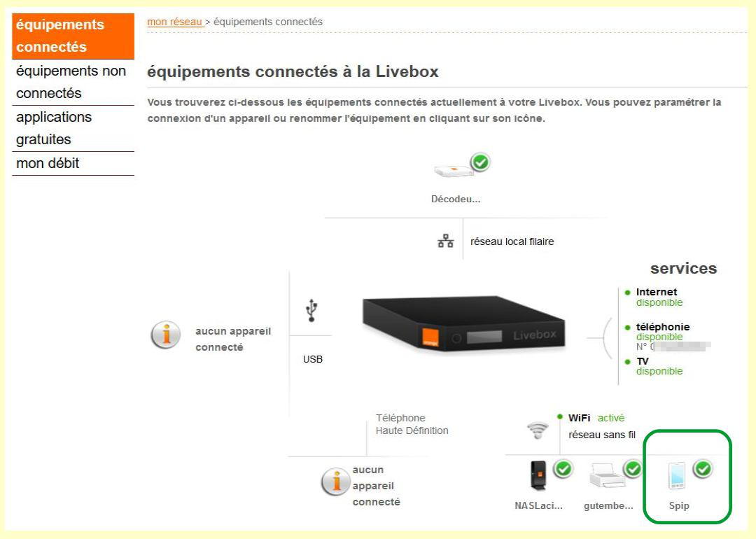Click the wired local network icon
Screen dimensions: 756x539
click(x=445, y=241)
